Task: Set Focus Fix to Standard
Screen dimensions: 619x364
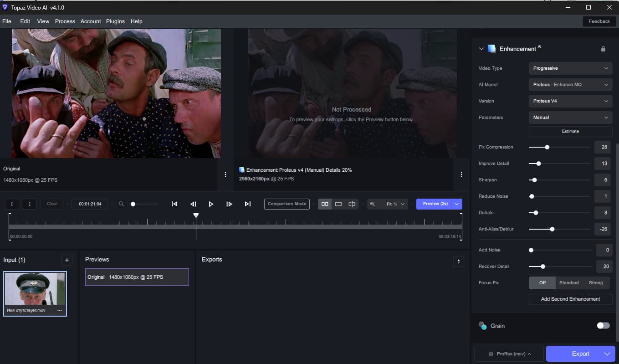Action: [x=569, y=283]
